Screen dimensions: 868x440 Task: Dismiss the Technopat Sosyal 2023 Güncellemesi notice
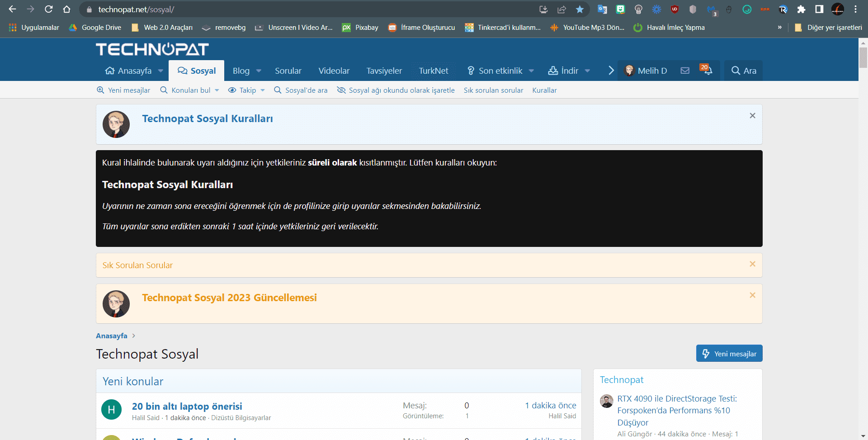(752, 295)
